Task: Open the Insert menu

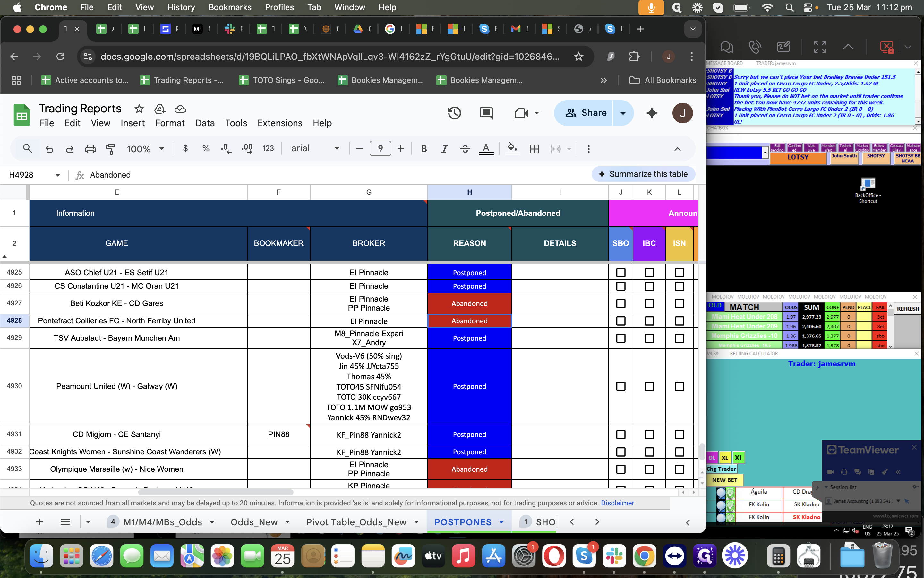Action: (133, 123)
